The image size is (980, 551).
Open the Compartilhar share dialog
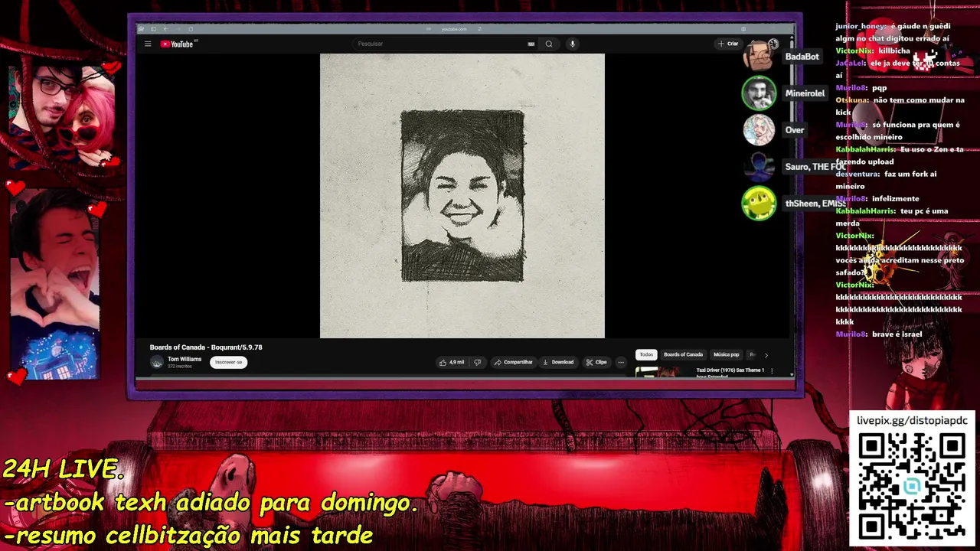(513, 362)
